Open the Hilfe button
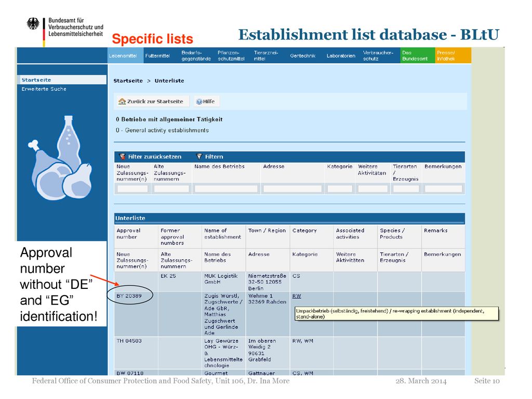532x399 pixels. [x=206, y=101]
